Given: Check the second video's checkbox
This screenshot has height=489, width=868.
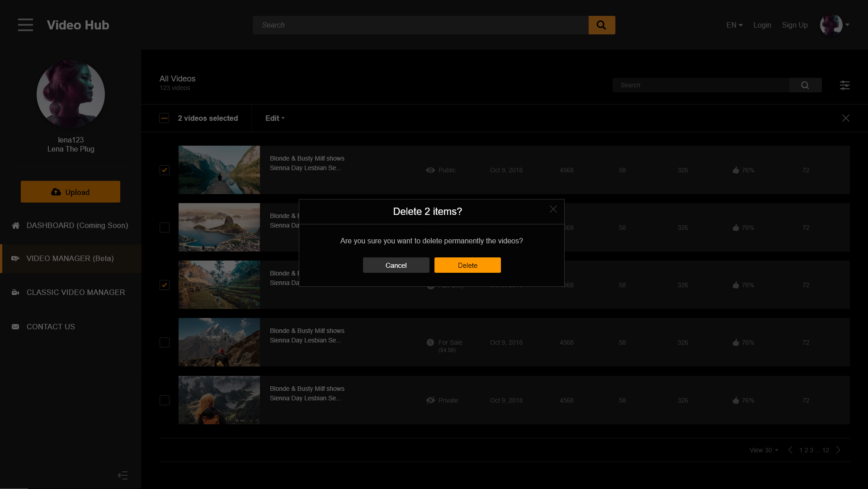Looking at the screenshot, I should [x=165, y=228].
